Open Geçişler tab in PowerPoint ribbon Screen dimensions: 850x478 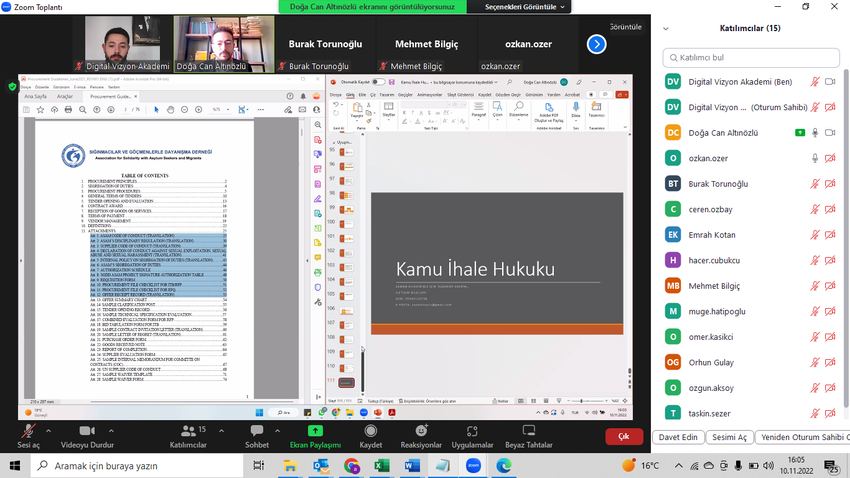pos(405,95)
